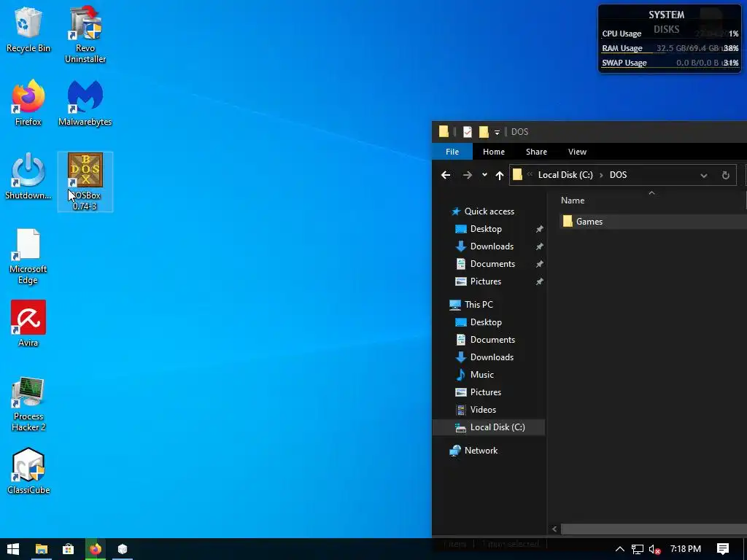747x560 pixels.
Task: Open Videos under This PC
Action: click(x=483, y=410)
